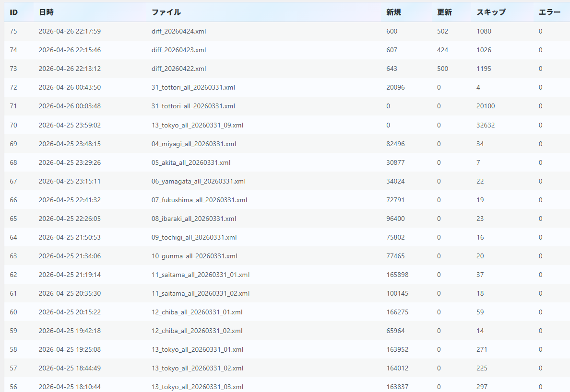Click ID cell 58
The width and height of the screenshot is (570, 392).
coord(13,349)
